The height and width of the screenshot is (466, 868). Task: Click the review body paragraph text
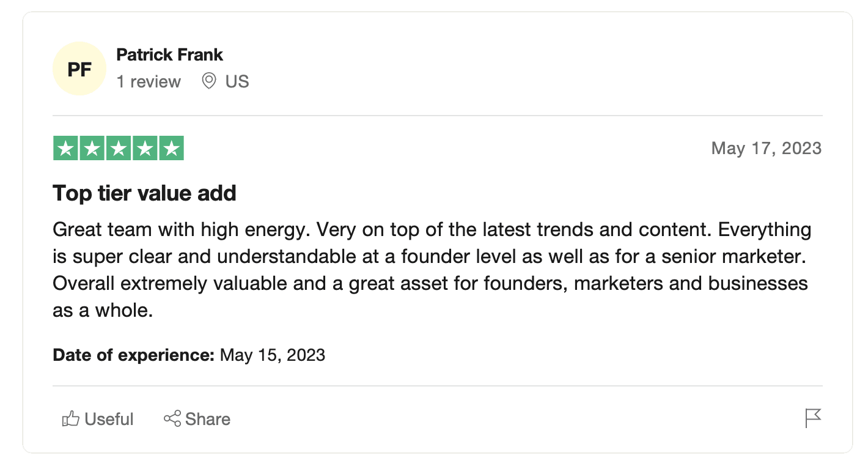pyautogui.click(x=428, y=270)
